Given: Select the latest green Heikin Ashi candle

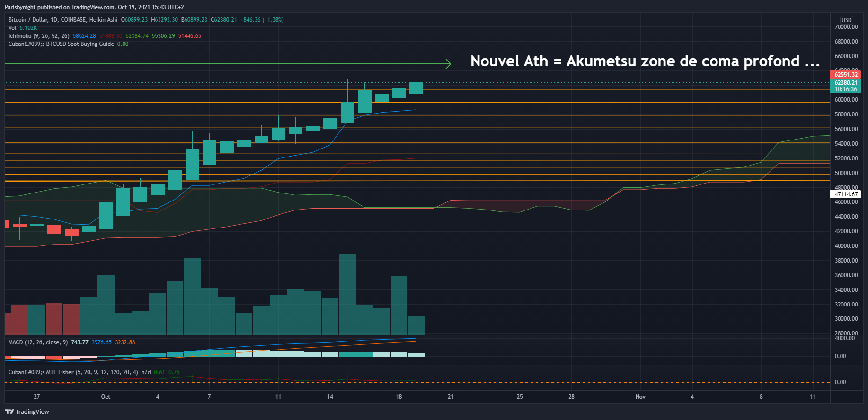Looking at the screenshot, I should click(416, 88).
